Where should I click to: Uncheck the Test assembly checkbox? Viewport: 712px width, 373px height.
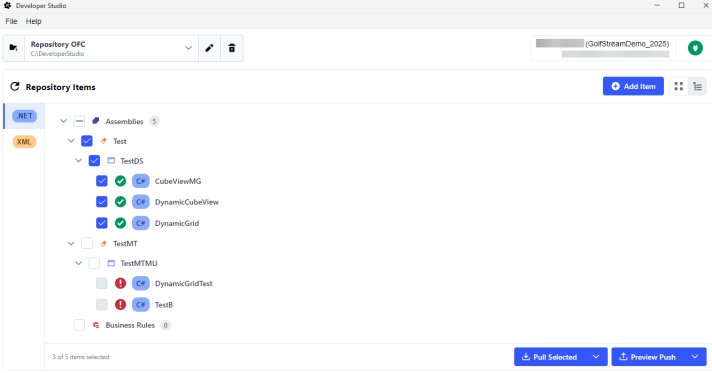[87, 141]
